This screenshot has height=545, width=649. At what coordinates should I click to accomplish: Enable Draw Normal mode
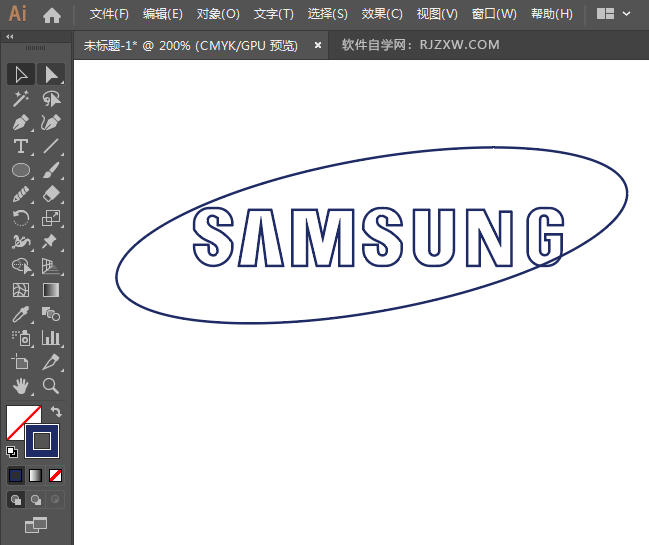16,499
